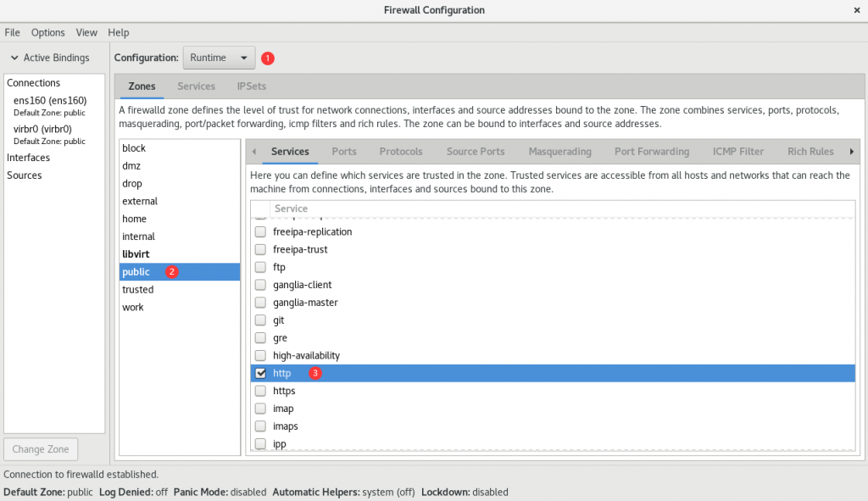
Task: Click the Change Zone button
Action: click(41, 449)
